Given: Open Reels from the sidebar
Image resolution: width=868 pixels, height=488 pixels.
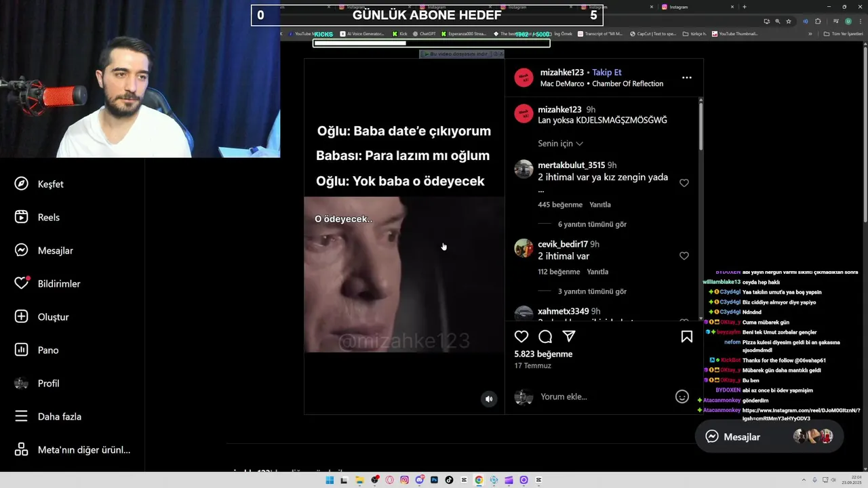Looking at the screenshot, I should 37,218.
